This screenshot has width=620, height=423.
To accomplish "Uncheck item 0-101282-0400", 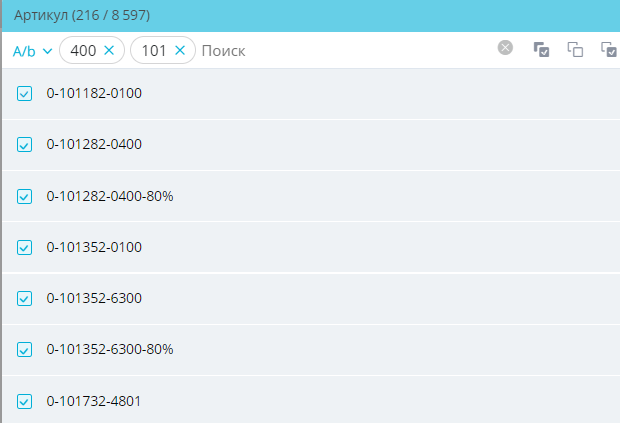I will click(x=25, y=145).
